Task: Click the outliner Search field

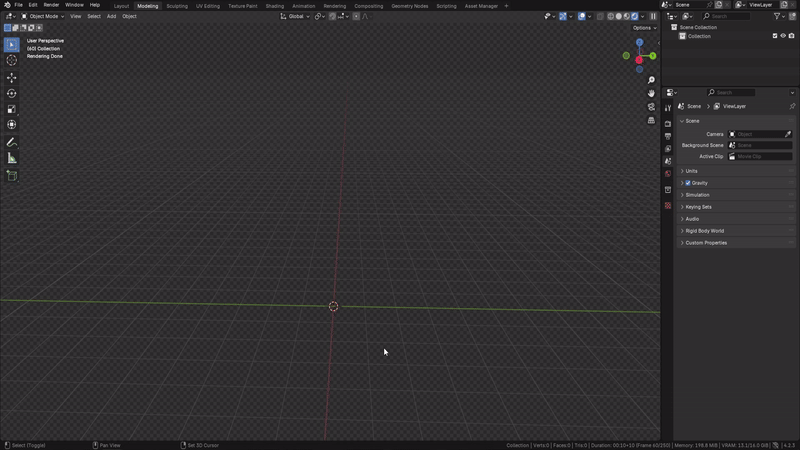Action: tap(727, 16)
